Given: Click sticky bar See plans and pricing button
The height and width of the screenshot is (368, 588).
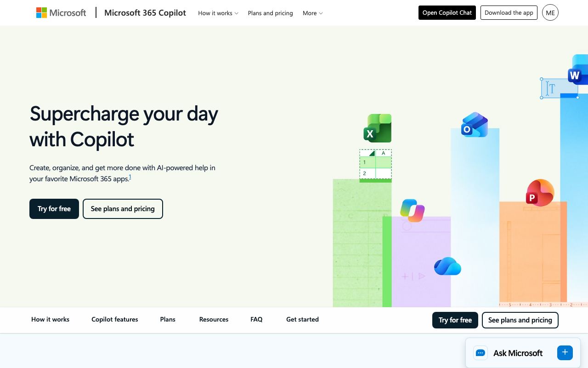Looking at the screenshot, I should coord(520,320).
